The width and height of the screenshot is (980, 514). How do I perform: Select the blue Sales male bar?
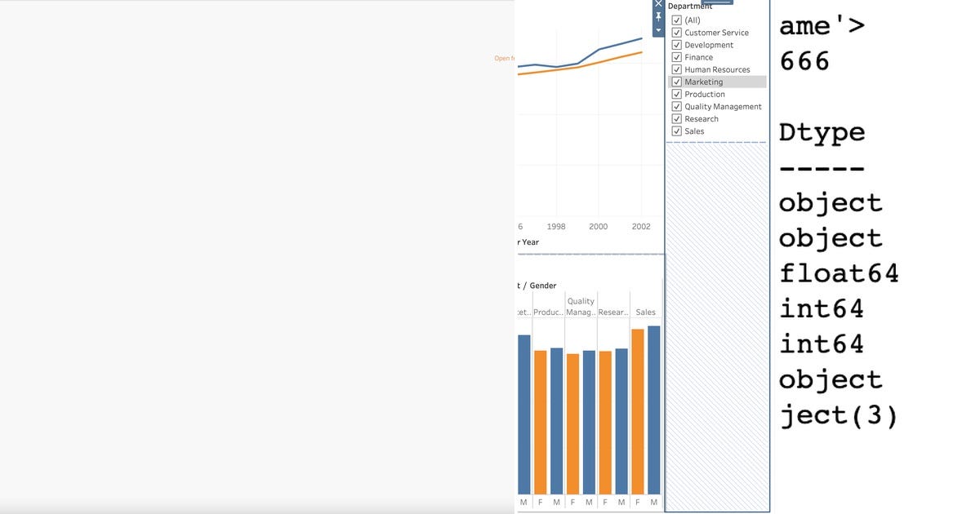(653, 408)
